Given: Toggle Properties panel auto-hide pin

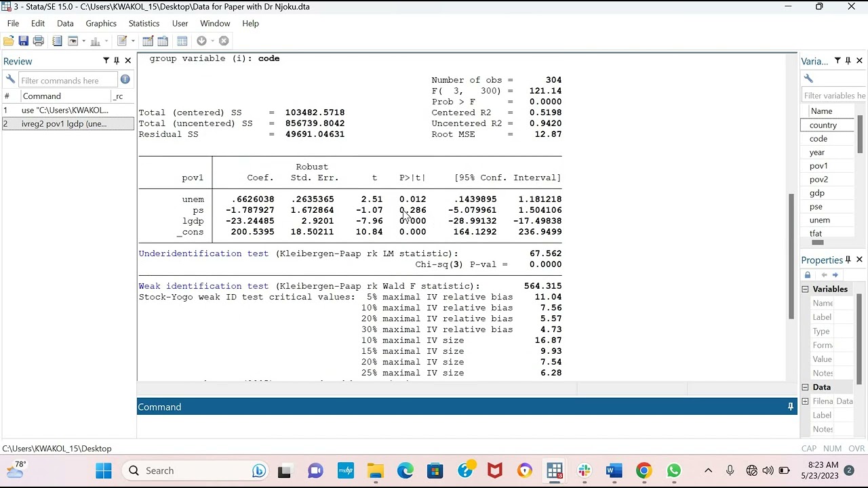Looking at the screenshot, I should point(848,260).
